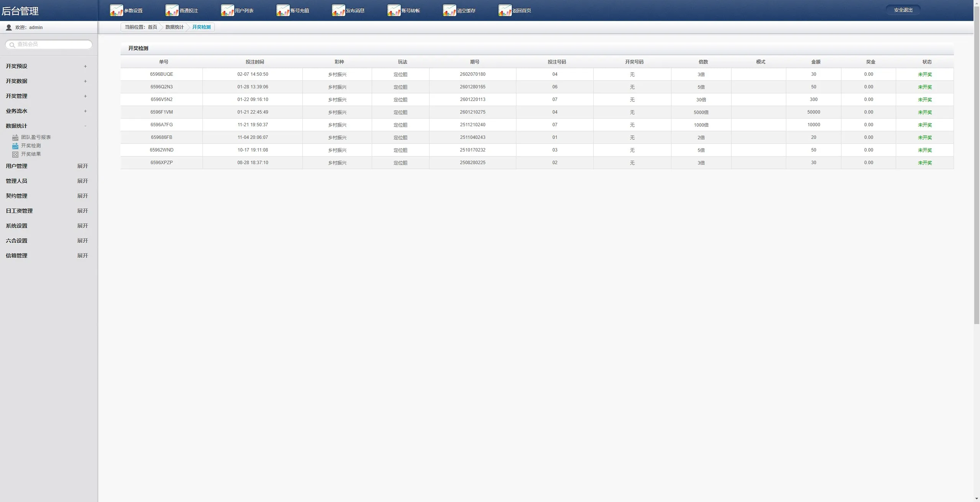Open the 用户列表 toolbar icon
This screenshot has height=502, width=980.
[x=227, y=10]
